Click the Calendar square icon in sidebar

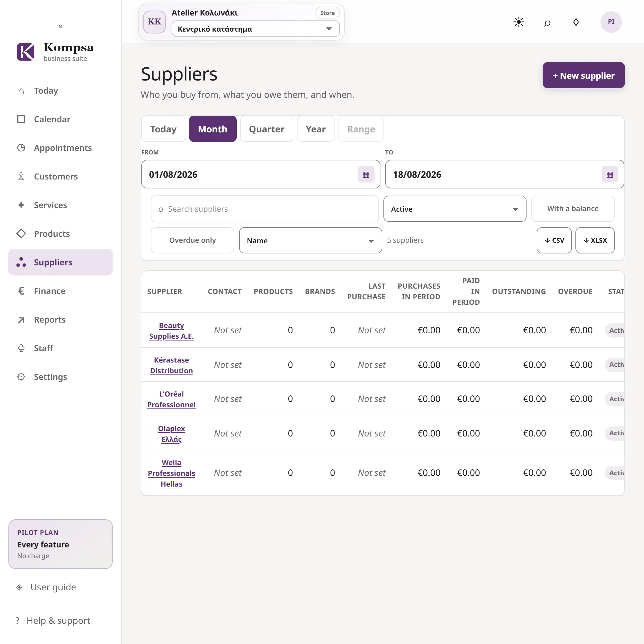click(x=21, y=119)
